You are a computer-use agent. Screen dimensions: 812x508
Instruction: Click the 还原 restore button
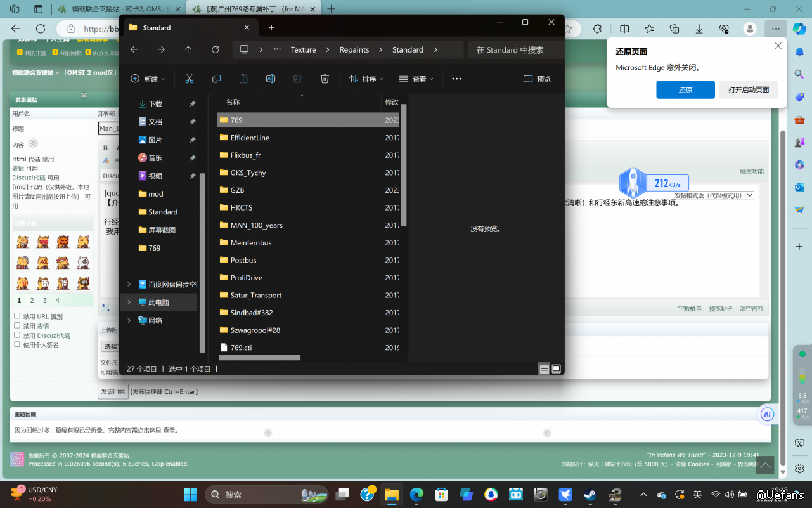[x=685, y=89]
